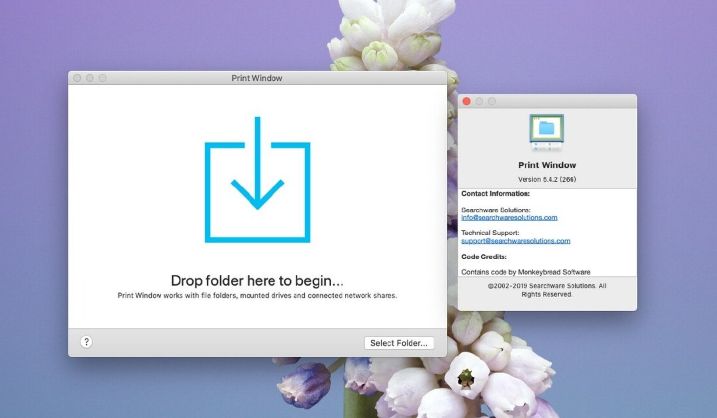Click the "Searchware Solutions:" label
The height and width of the screenshot is (418, 717).
tap(496, 209)
